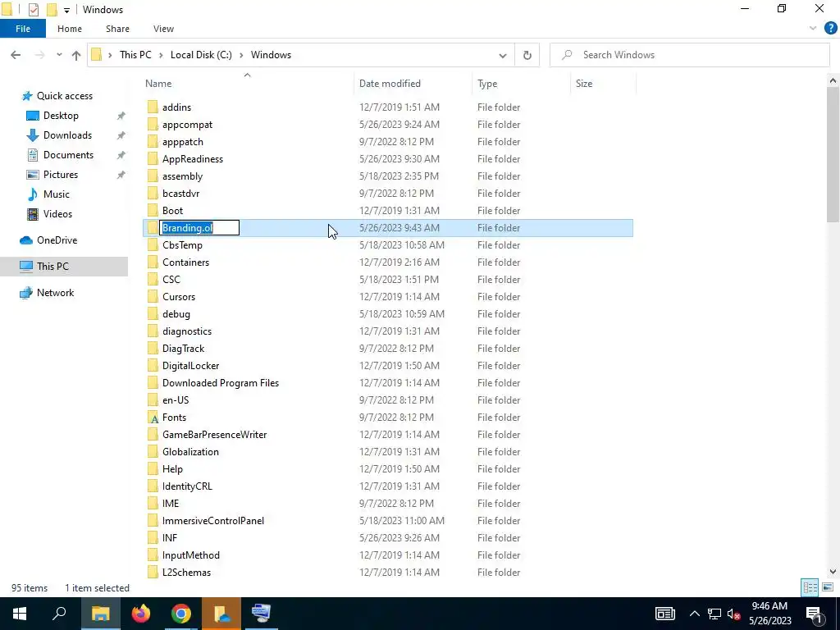Open Pictures in the navigation pane
Viewport: 840px width, 630px height.
61,175
